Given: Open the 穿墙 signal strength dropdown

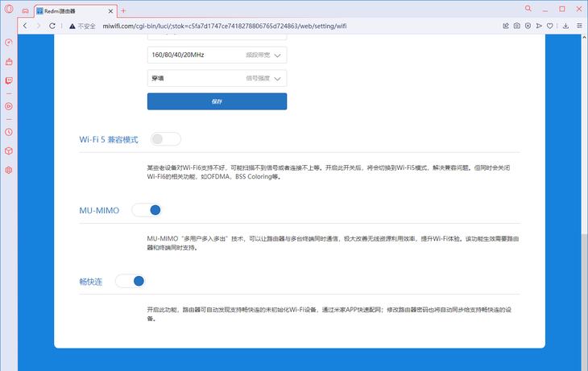Looking at the screenshot, I should [x=217, y=79].
